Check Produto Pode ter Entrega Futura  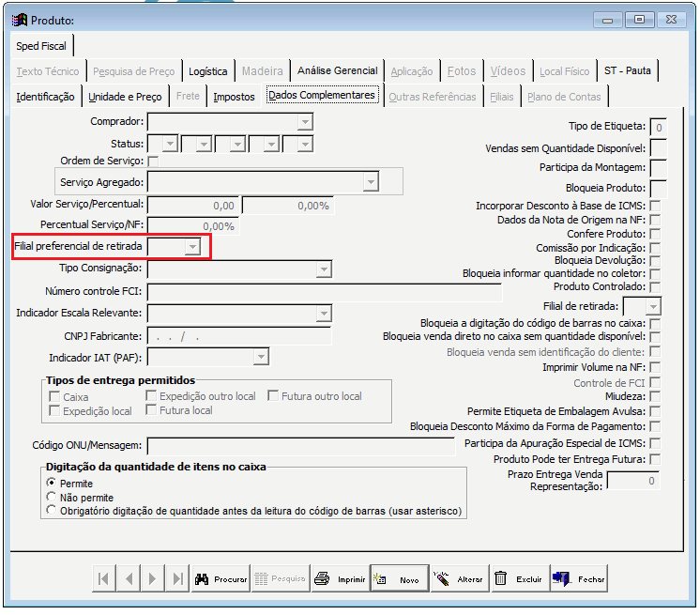[x=655, y=459]
